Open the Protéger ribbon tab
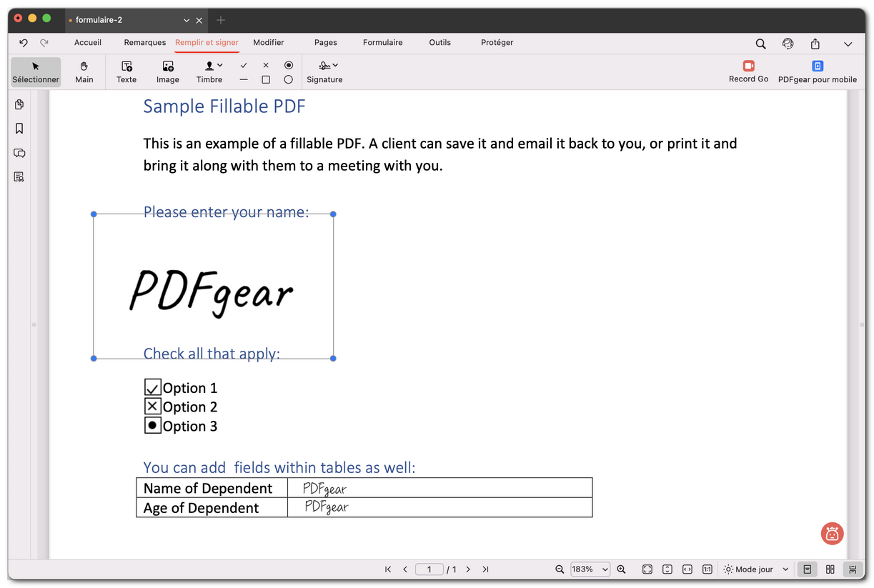The width and height of the screenshot is (874, 588). [497, 43]
